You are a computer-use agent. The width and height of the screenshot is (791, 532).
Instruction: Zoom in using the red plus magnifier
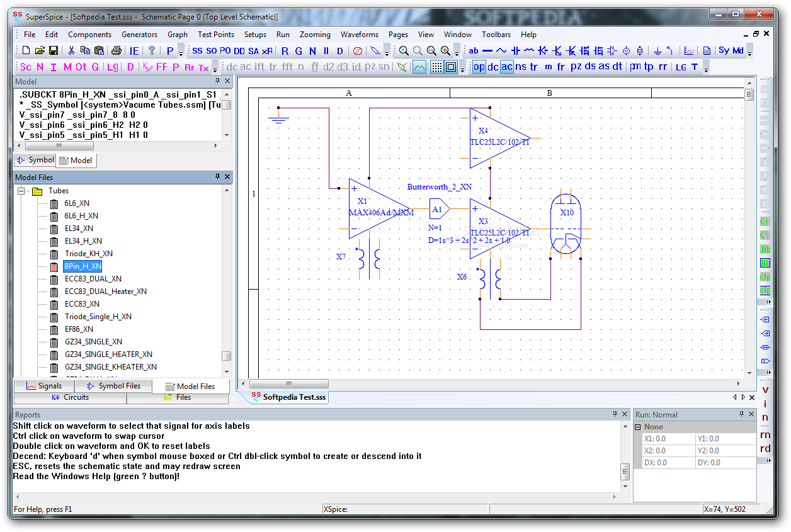(445, 50)
